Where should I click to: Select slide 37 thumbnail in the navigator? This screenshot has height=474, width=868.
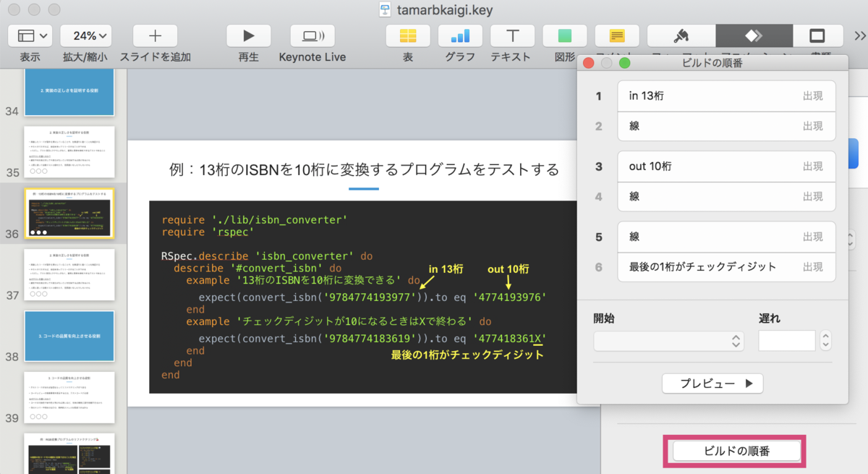pos(69,274)
